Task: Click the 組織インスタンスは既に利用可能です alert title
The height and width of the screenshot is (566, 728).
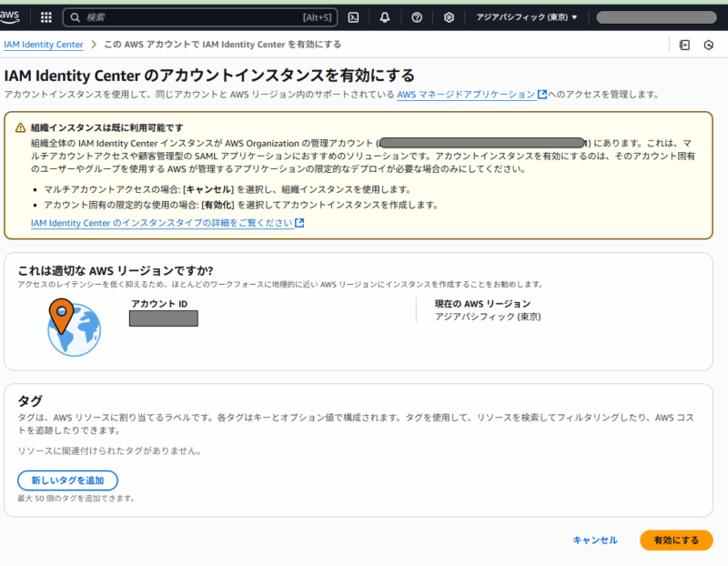Action: (x=106, y=127)
